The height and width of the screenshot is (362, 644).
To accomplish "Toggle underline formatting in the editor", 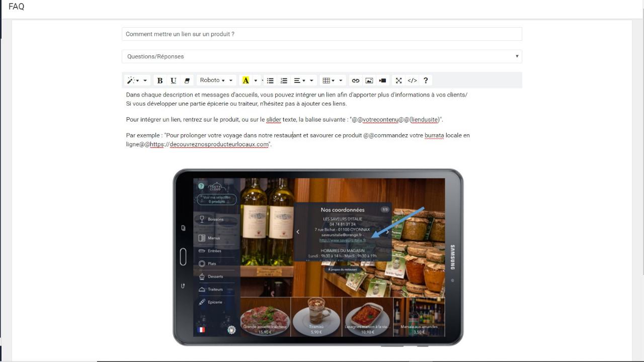I will coord(173,80).
